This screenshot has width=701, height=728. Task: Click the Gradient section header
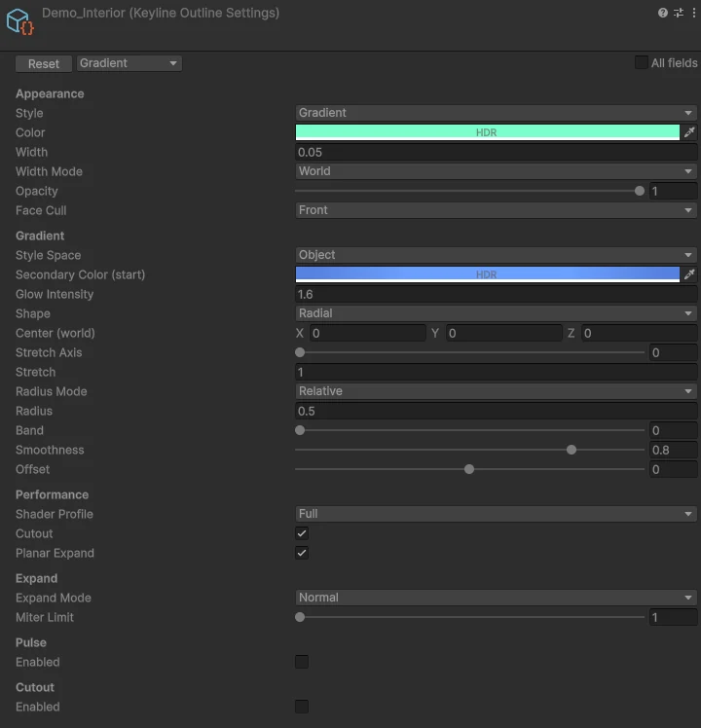(40, 236)
